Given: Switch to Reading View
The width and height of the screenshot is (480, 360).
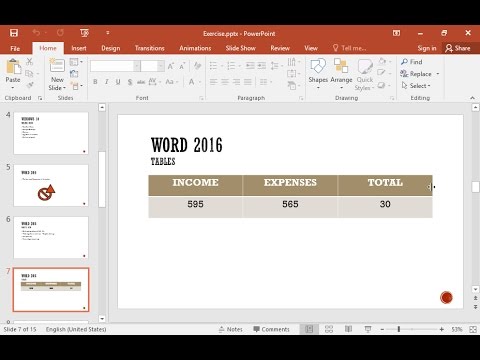Looking at the screenshot, I should (348, 329).
